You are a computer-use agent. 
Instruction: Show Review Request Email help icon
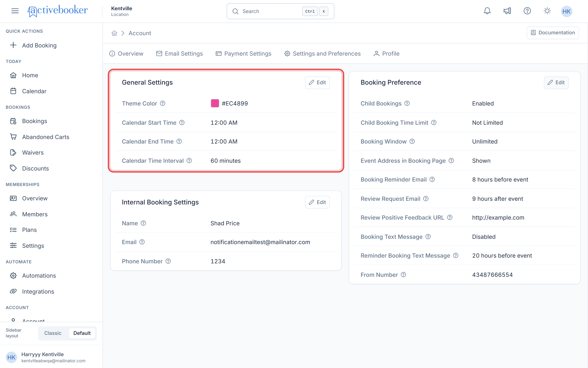click(426, 199)
